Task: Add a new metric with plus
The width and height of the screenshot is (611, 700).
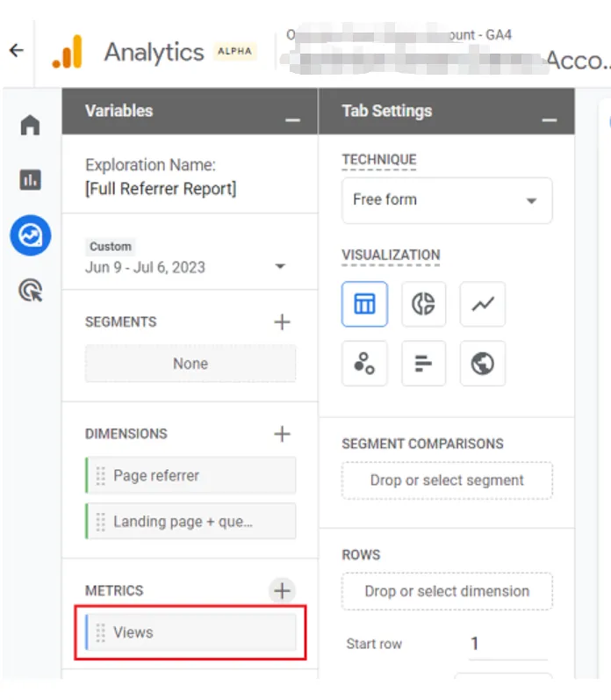Action: coord(282,591)
